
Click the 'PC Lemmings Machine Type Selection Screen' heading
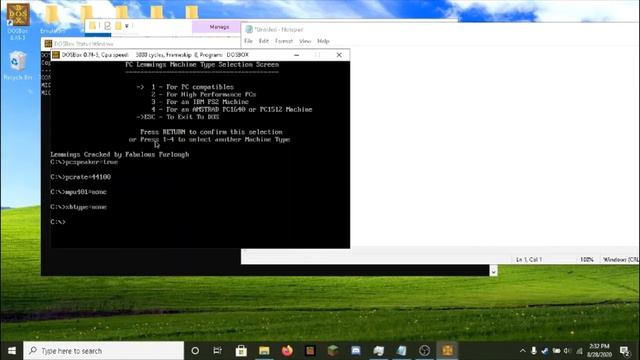point(202,64)
